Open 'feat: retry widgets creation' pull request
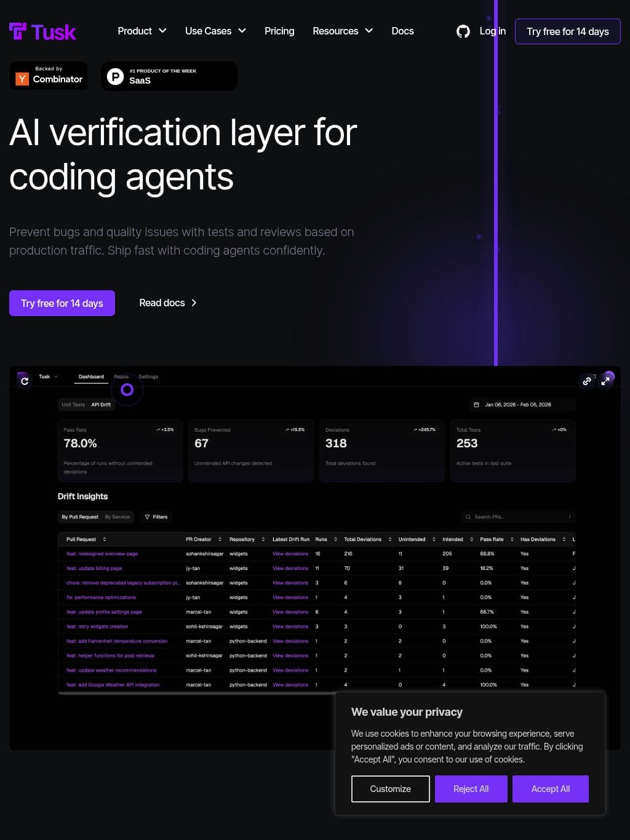The height and width of the screenshot is (840, 630). [97, 627]
